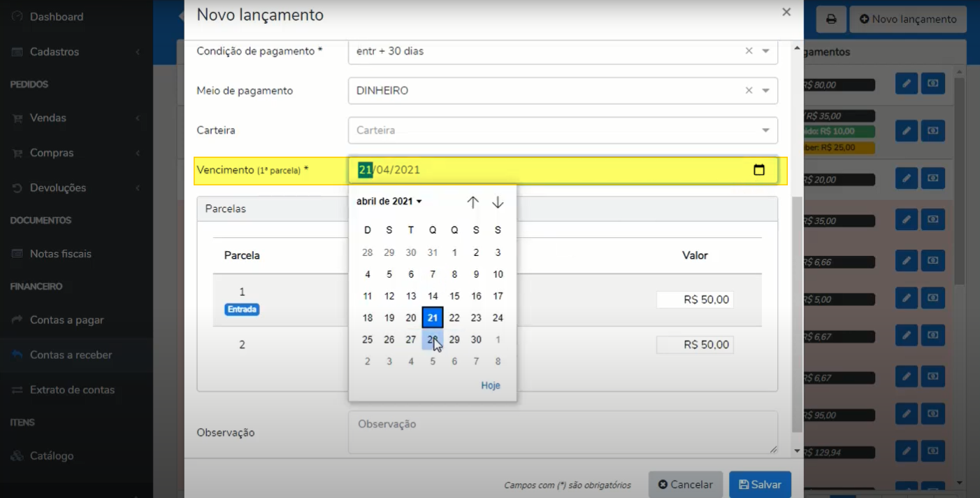This screenshot has width=980, height=498.
Task: Open payment icon for the R$ 20,00 row
Action: pos(932,178)
